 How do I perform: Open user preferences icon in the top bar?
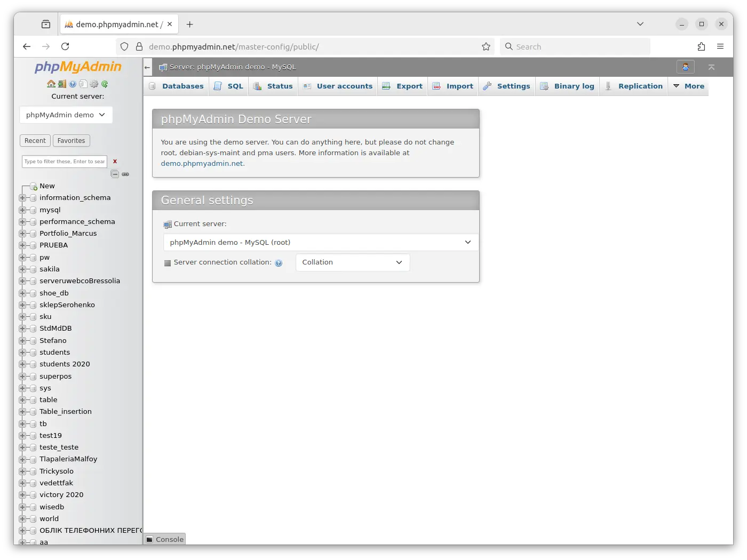685,67
